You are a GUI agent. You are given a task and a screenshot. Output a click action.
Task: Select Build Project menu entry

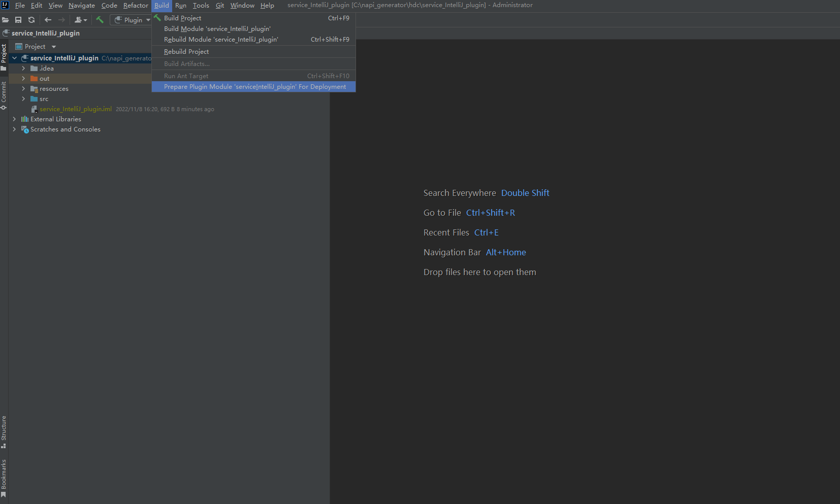click(182, 18)
